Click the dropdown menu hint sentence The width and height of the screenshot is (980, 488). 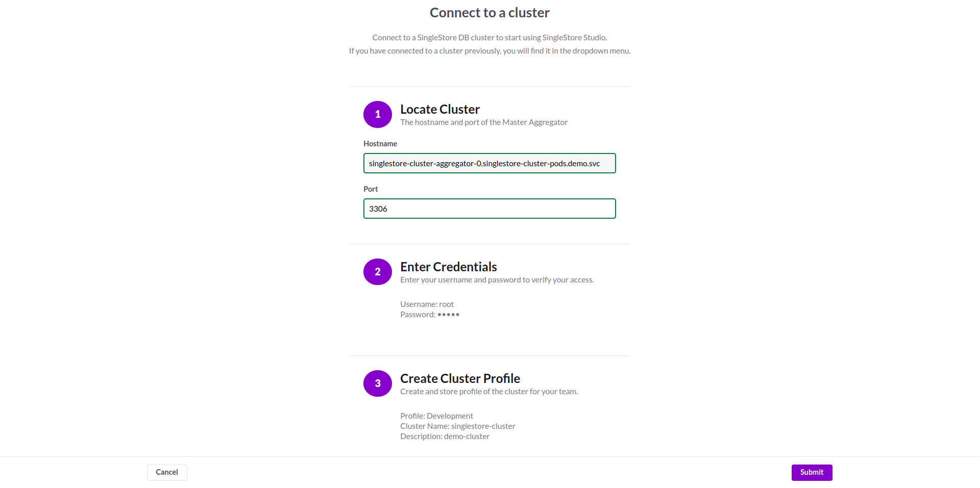tap(489, 50)
